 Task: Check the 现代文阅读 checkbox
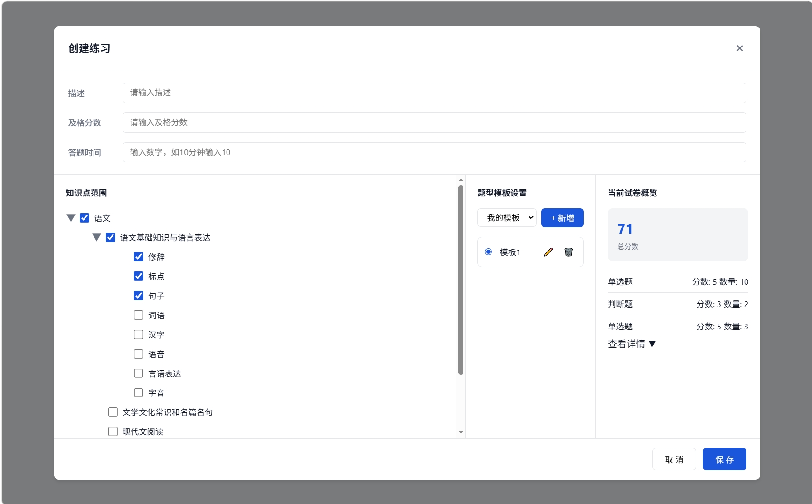coord(113,431)
